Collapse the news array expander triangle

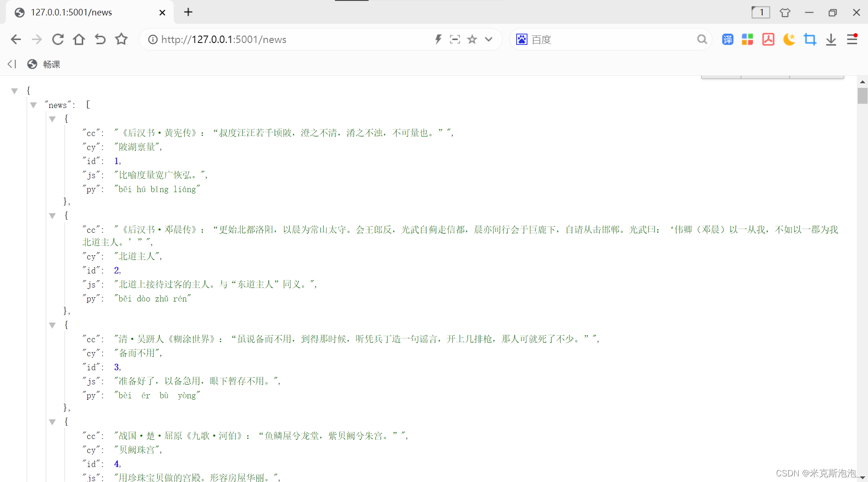pos(33,105)
